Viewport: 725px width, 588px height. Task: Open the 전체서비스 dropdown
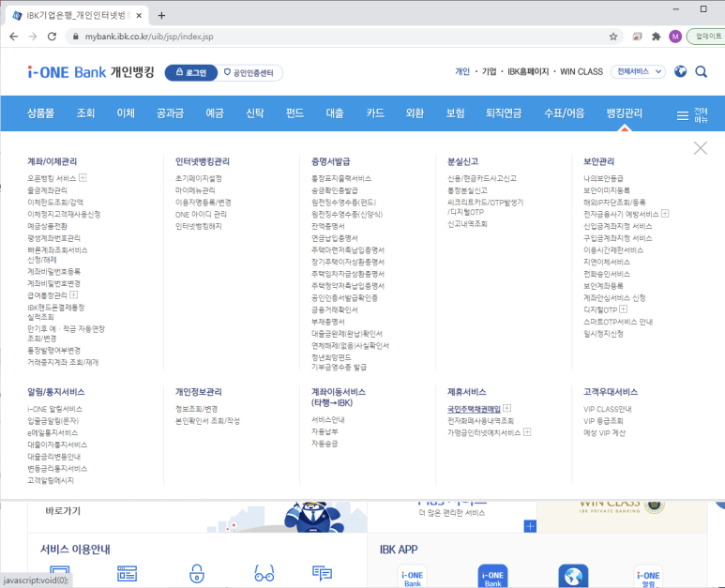(x=638, y=71)
